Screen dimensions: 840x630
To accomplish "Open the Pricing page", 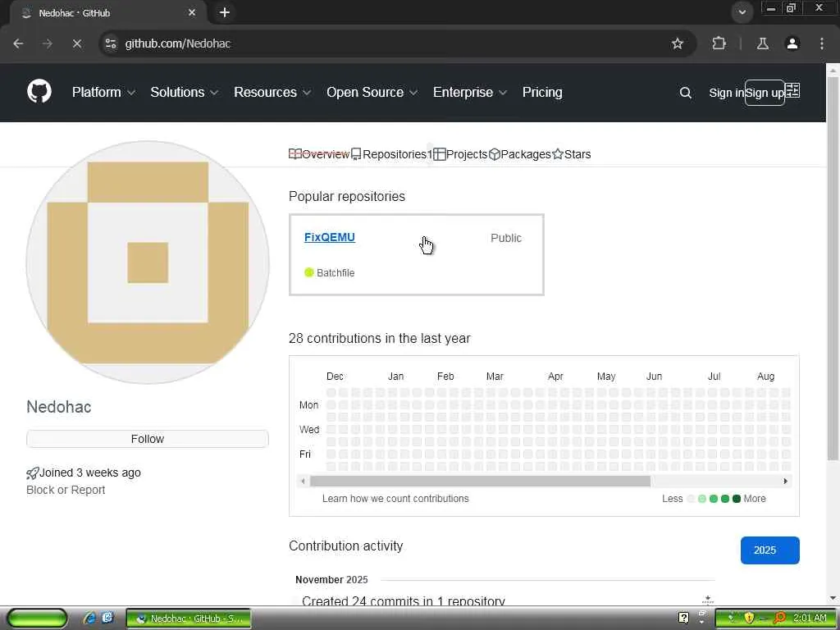I will point(542,92).
